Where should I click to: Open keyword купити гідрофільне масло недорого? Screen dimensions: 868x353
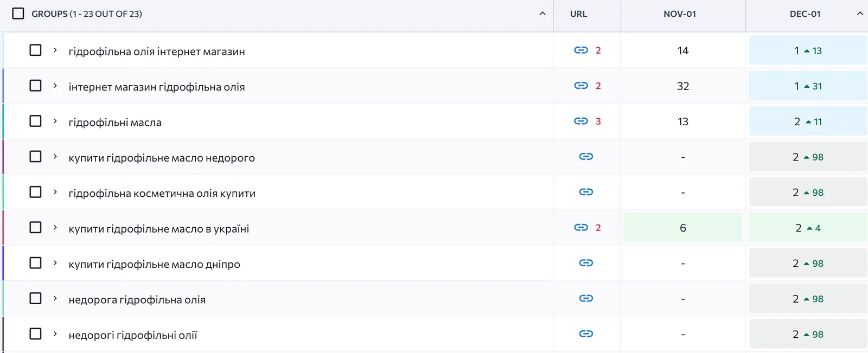[x=162, y=158]
